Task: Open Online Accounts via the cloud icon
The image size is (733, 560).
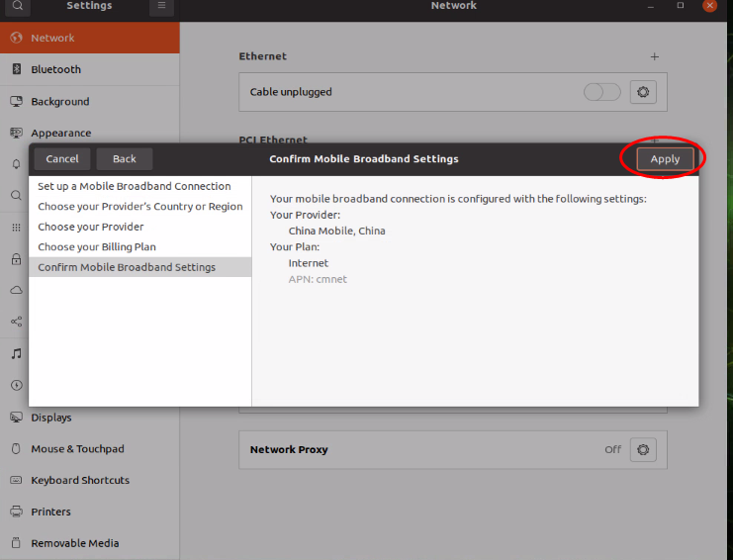Action: pos(17,290)
